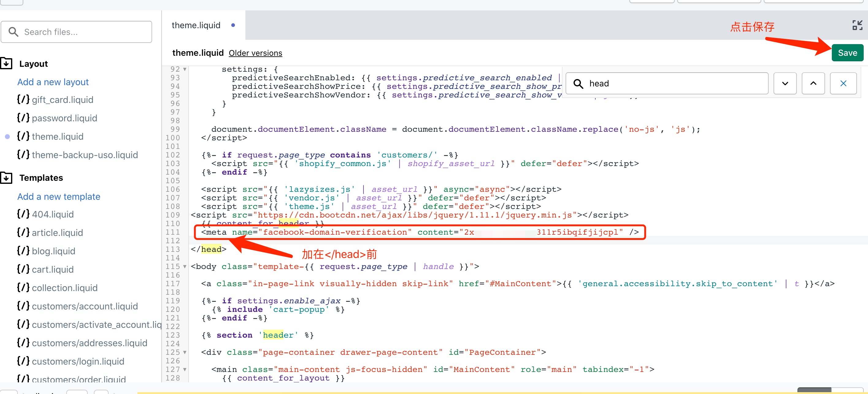Fold div block at line 125

185,352
